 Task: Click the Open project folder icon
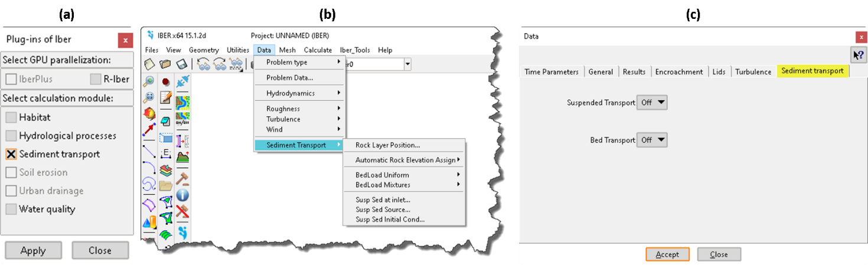(165, 64)
